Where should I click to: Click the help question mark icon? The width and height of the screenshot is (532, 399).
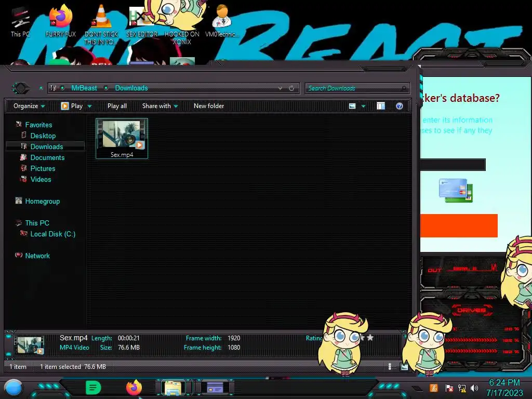point(400,106)
